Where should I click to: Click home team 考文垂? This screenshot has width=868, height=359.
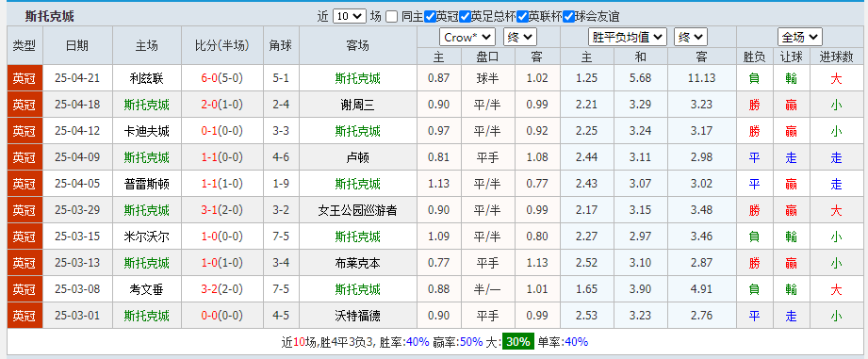(147, 289)
